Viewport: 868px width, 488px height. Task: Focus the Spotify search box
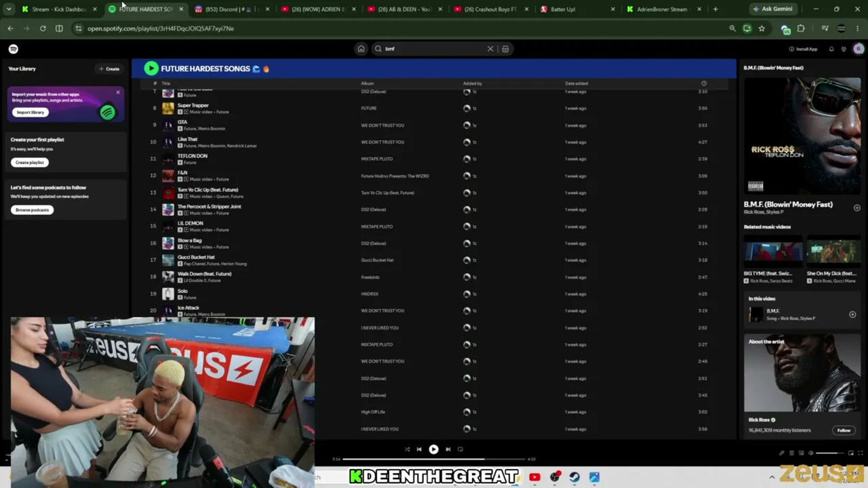click(x=434, y=49)
